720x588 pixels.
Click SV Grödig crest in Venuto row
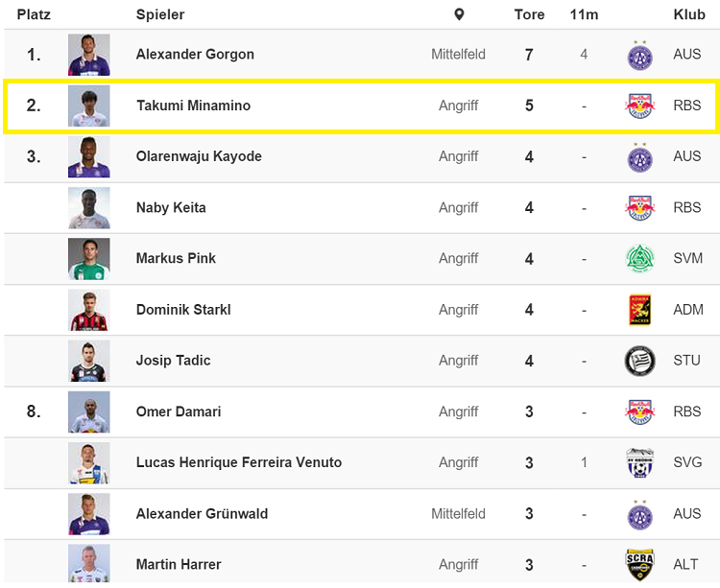pyautogui.click(x=639, y=462)
